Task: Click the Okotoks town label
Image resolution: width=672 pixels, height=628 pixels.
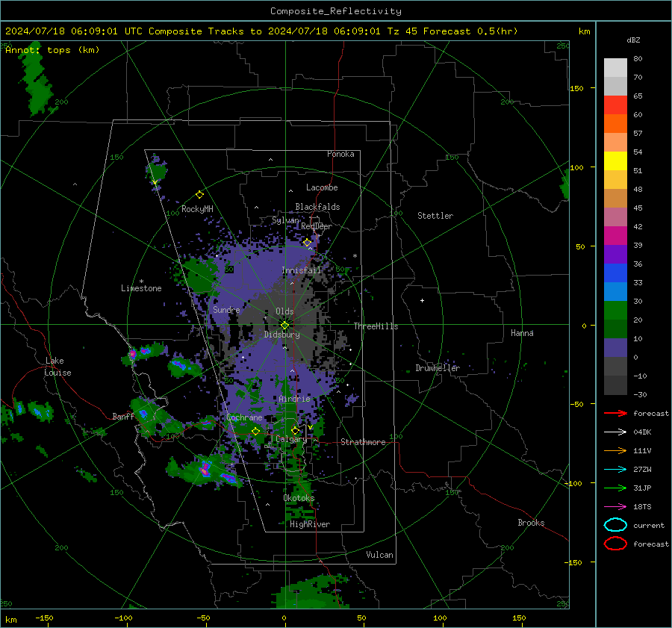Action: [x=299, y=498]
